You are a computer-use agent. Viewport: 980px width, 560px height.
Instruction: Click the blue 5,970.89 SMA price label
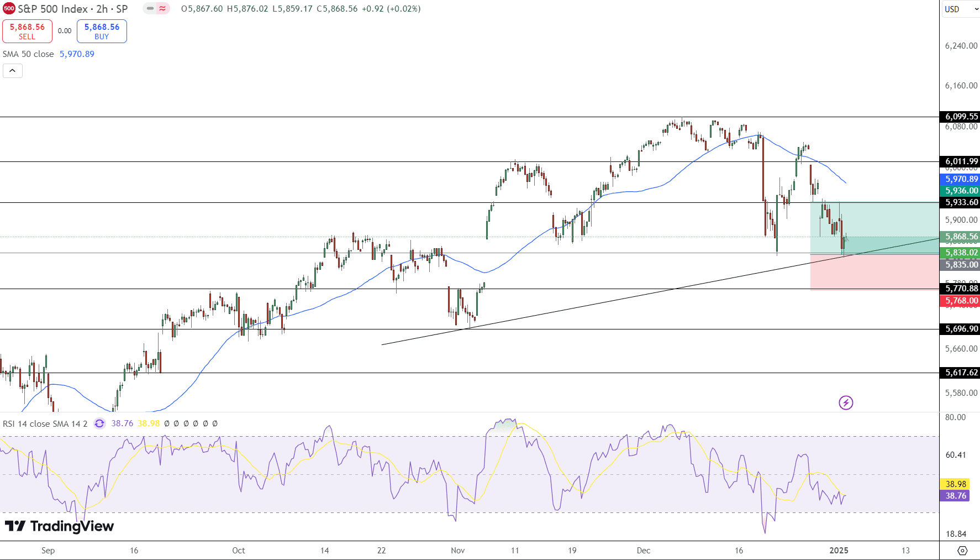pyautogui.click(x=960, y=179)
